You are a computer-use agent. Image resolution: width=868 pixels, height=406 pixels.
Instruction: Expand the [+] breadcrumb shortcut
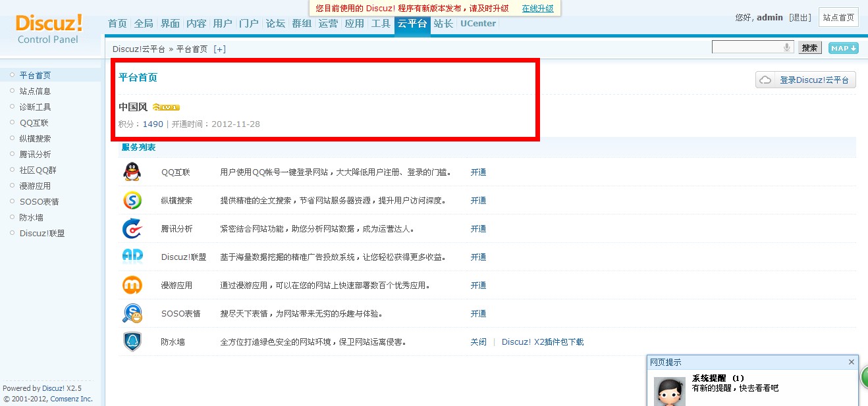coord(219,49)
